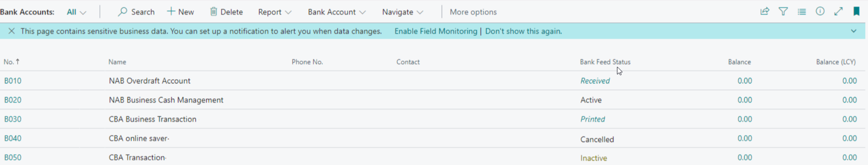Click the Enable Field Monitoring link
The height and width of the screenshot is (165, 868).
(436, 31)
